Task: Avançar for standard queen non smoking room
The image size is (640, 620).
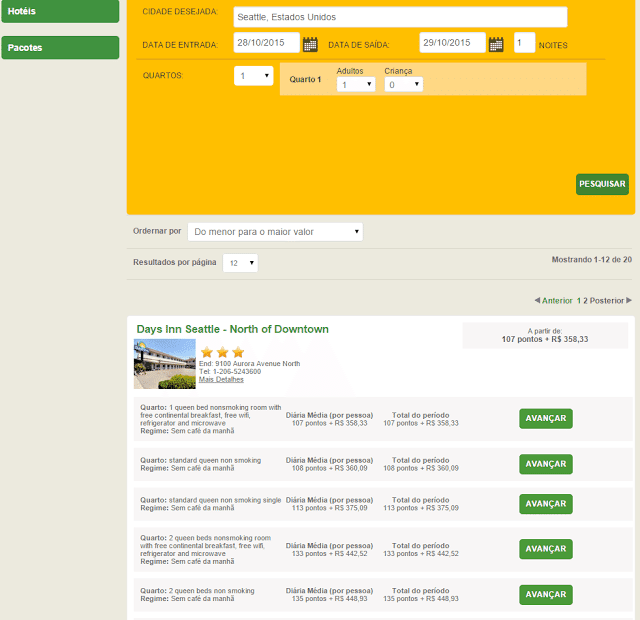Action: point(546,464)
